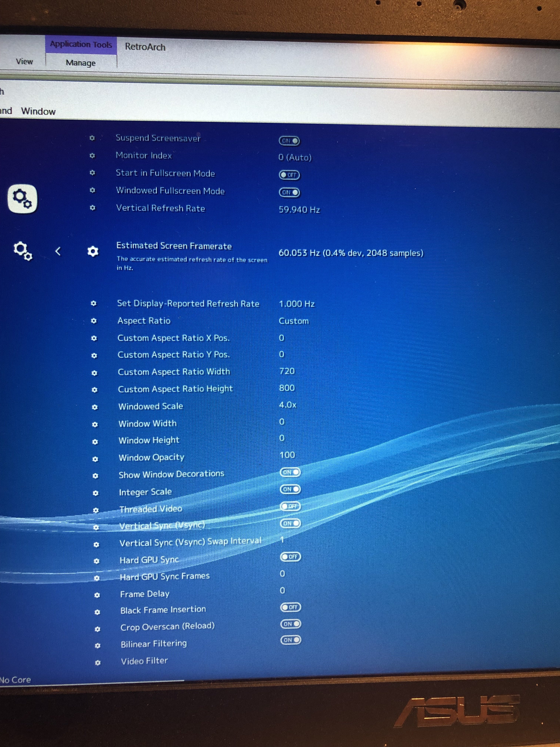The image size is (560, 747).
Task: Click the gear icon beside Set Display-Reported Refresh Rate
Action: 94,303
